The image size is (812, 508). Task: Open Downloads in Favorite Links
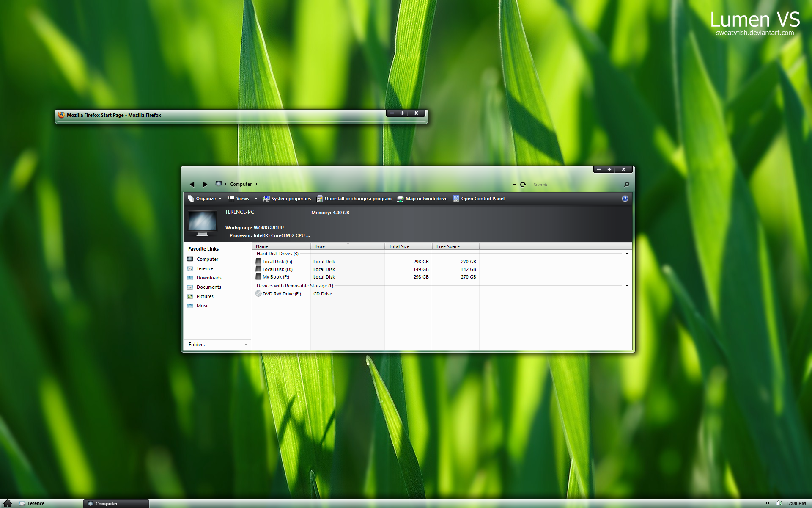(209, 278)
